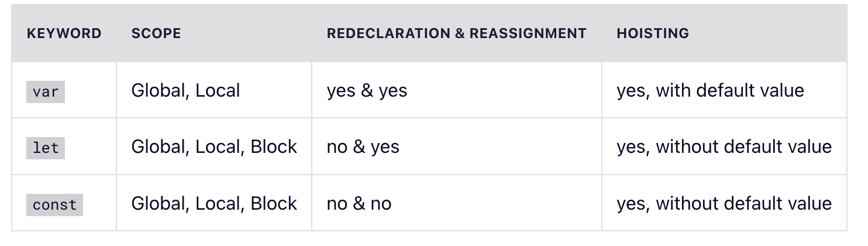Click const row's "yes, without default value"
The height and width of the screenshot is (246, 868).
click(724, 204)
